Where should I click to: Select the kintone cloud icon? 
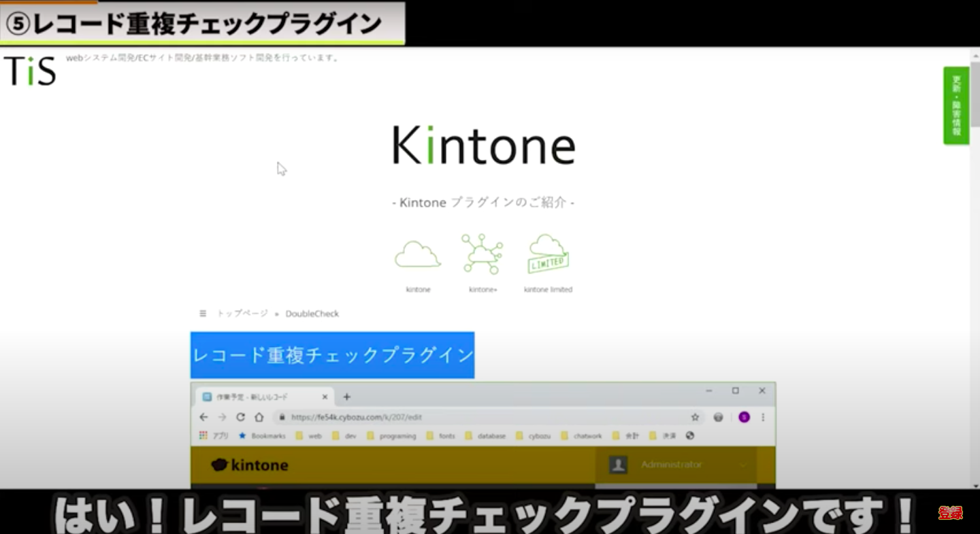coord(418,254)
